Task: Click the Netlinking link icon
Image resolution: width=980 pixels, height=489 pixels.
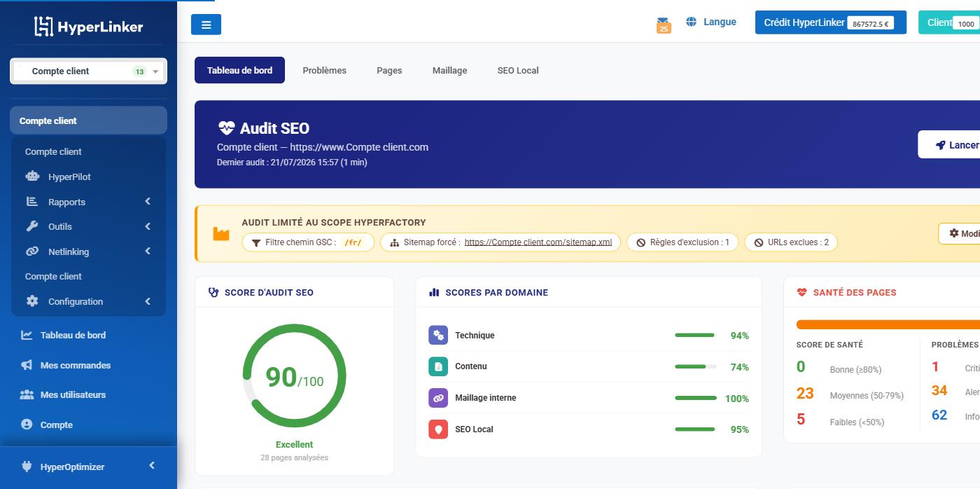Action: (32, 252)
